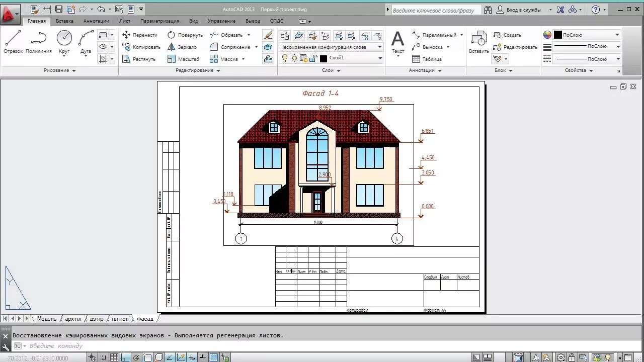This screenshot has height=362, width=644.
Task: Open the Выноска leader dropdown arrow
Action: click(448, 47)
